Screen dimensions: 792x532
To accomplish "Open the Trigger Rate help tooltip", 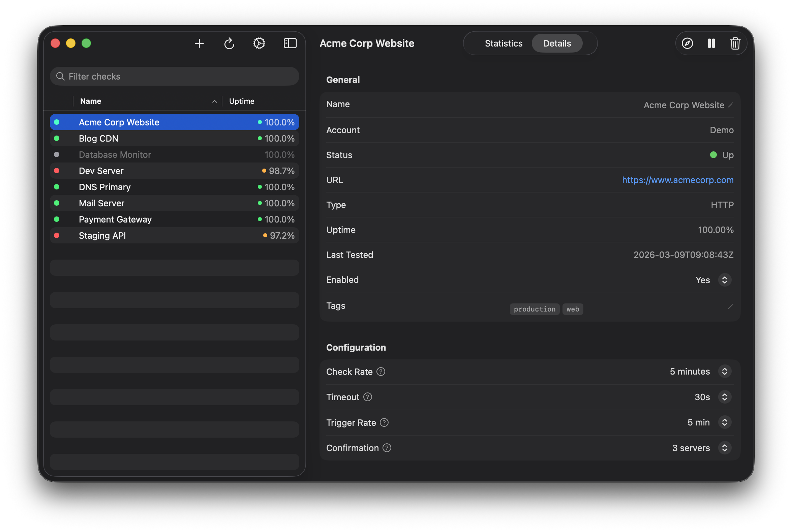I will pyautogui.click(x=384, y=422).
